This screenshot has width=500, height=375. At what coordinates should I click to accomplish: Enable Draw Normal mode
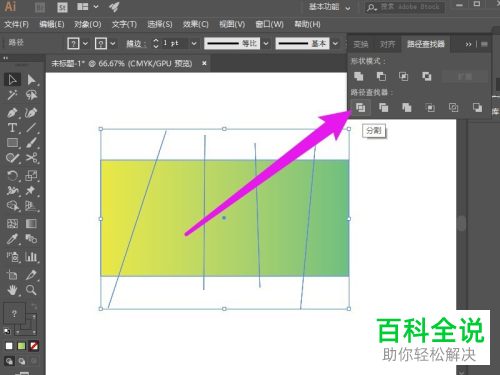click(x=9, y=361)
